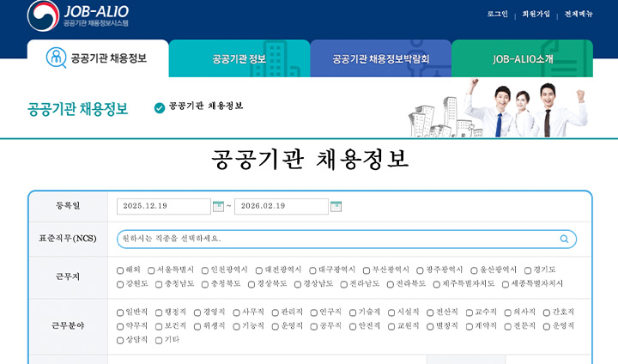Click the magnifier icon in NCS search field
Image resolution: width=618 pixels, height=364 pixels.
pyautogui.click(x=564, y=239)
